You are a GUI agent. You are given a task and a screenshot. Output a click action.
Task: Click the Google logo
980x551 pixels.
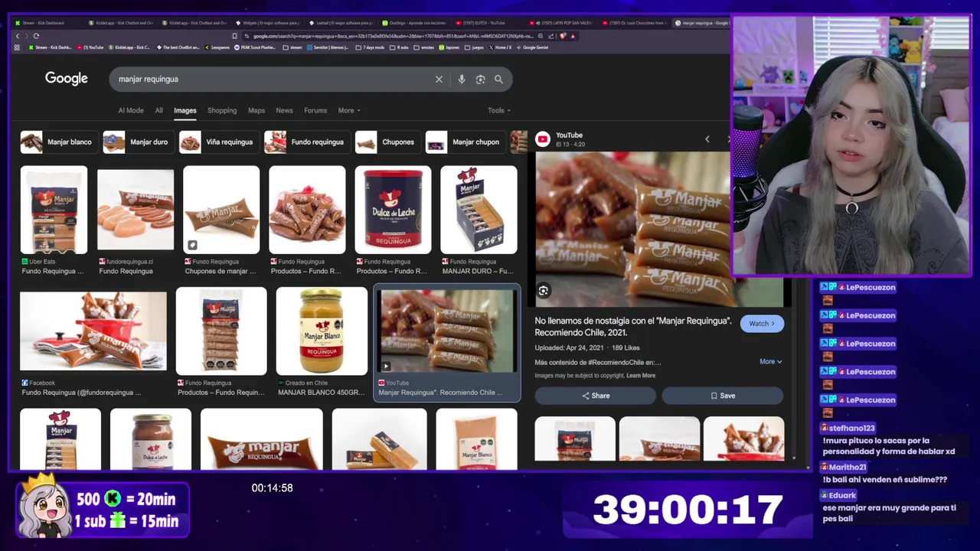point(66,79)
